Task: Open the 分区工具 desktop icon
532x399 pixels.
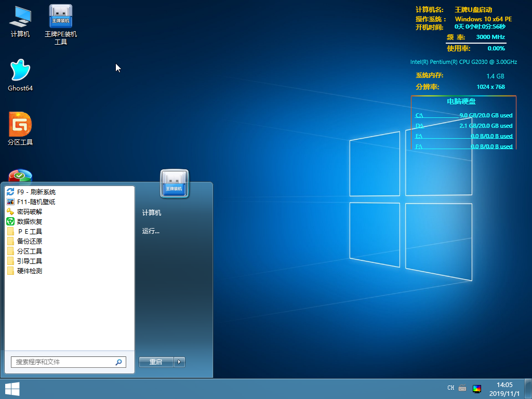Action: click(x=20, y=129)
